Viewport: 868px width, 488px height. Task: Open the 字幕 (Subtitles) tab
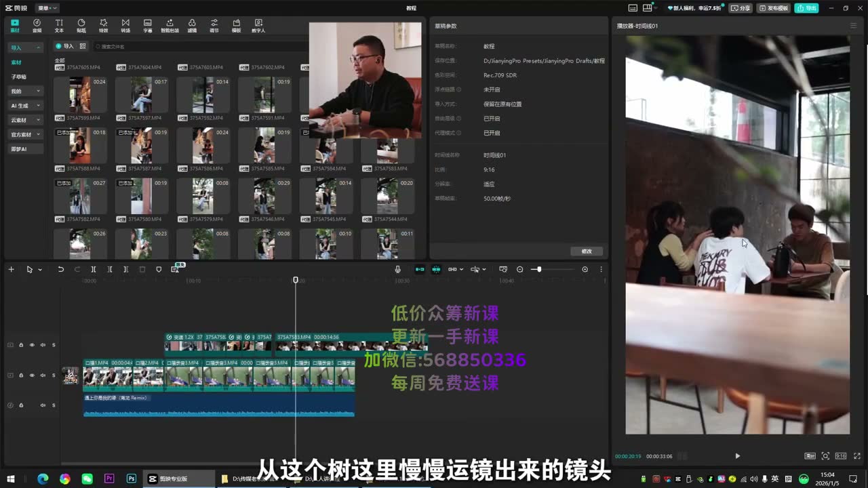point(148,26)
